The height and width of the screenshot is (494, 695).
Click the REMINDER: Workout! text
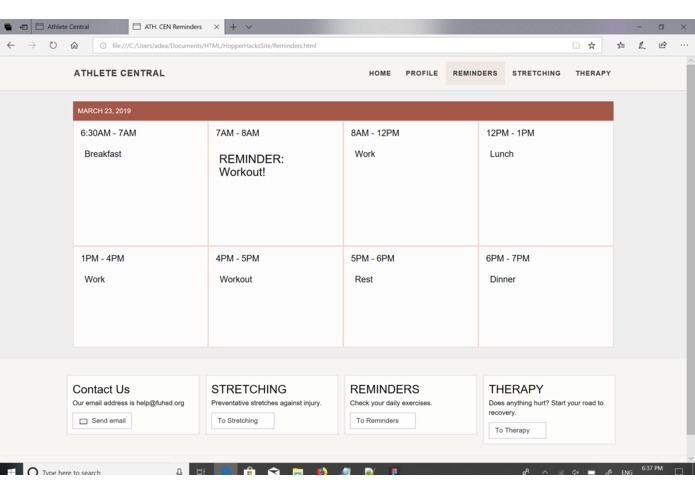(x=251, y=165)
